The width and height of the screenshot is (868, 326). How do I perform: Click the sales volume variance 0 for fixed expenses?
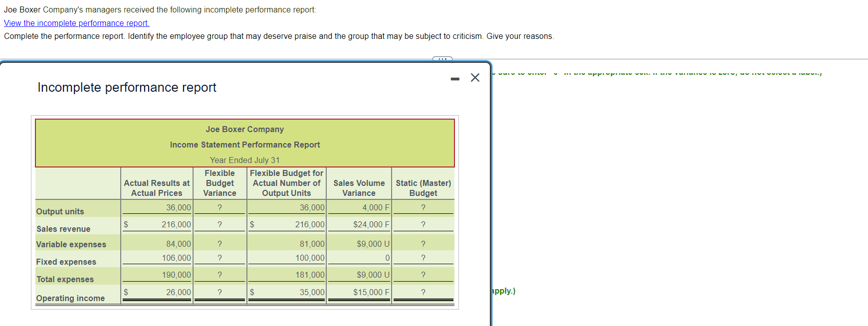click(387, 258)
